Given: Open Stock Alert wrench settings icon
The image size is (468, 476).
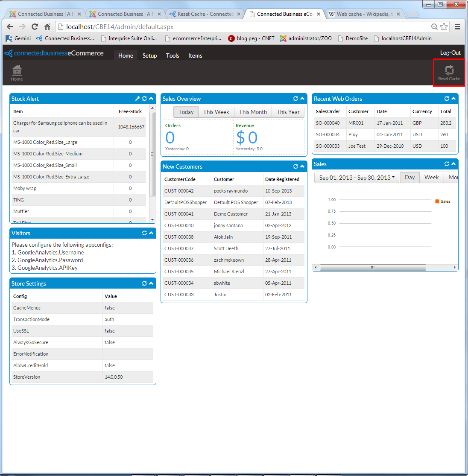Looking at the screenshot, I should pos(137,99).
